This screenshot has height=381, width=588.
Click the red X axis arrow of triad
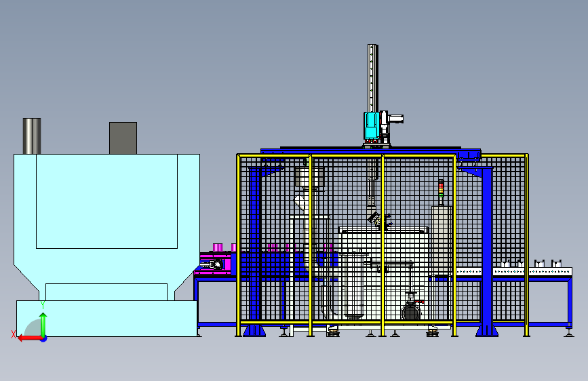click(30, 338)
